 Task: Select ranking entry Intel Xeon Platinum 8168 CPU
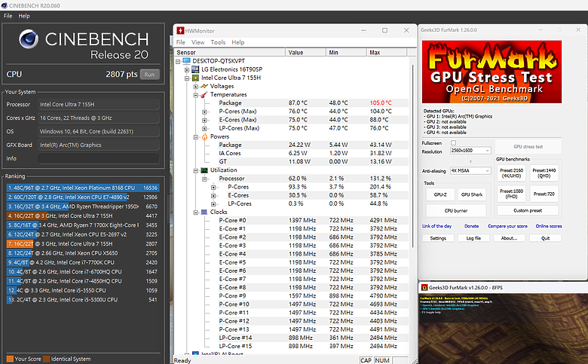tap(83, 188)
